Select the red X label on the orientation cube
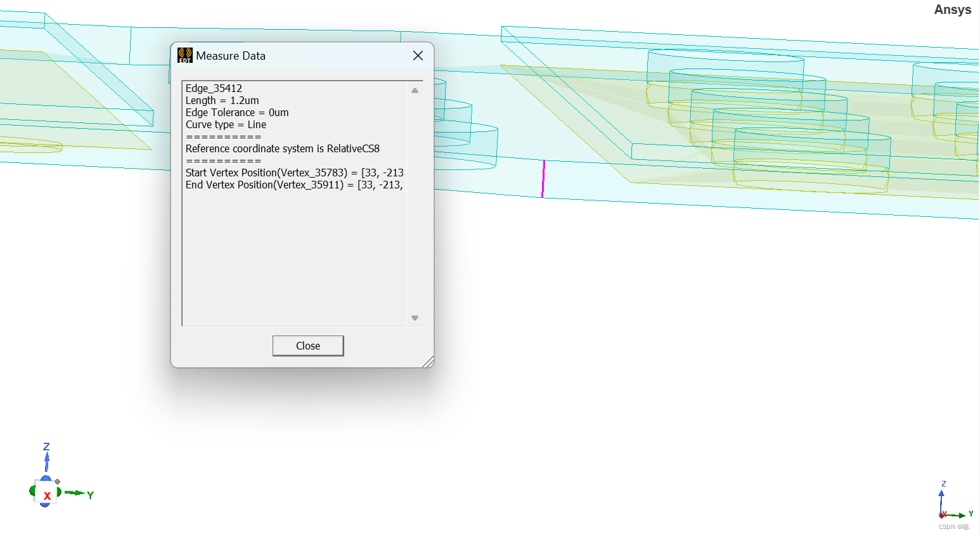The height and width of the screenshot is (536, 980). [46, 496]
